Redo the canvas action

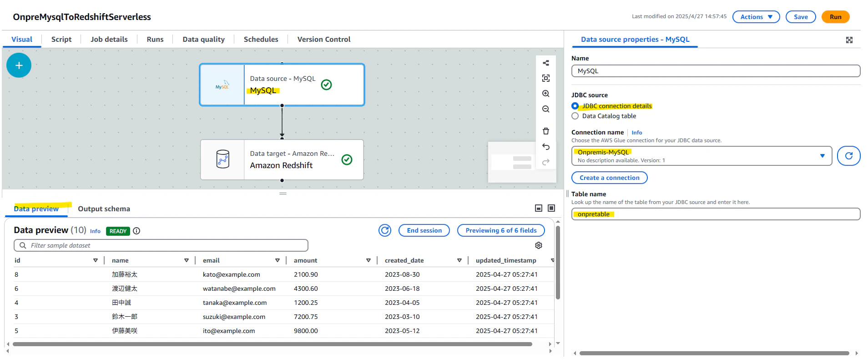pos(546,162)
